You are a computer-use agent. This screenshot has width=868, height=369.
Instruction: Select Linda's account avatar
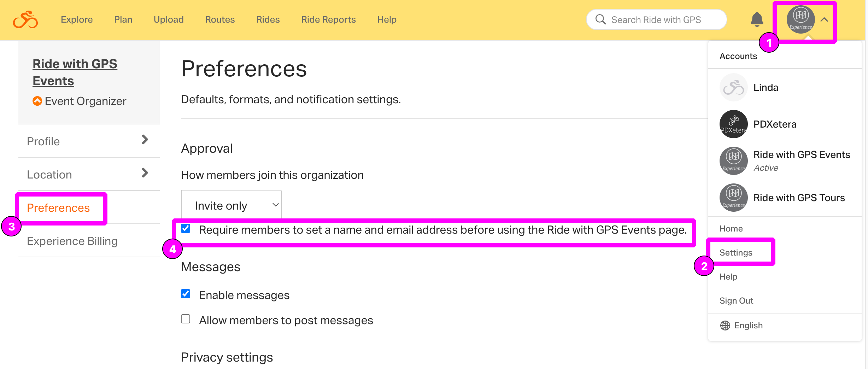point(734,87)
